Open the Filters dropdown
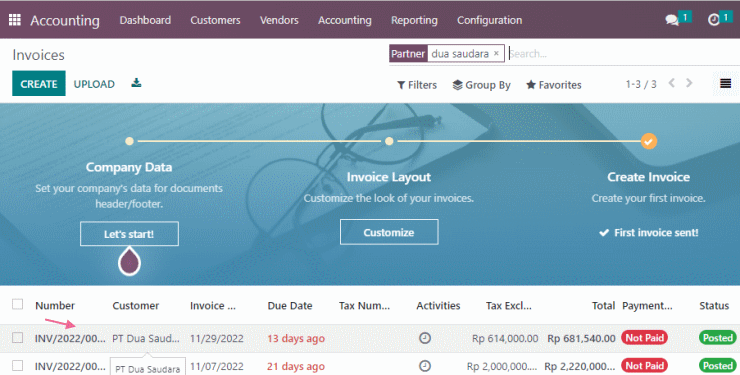This screenshot has width=740, height=375. pos(417,85)
